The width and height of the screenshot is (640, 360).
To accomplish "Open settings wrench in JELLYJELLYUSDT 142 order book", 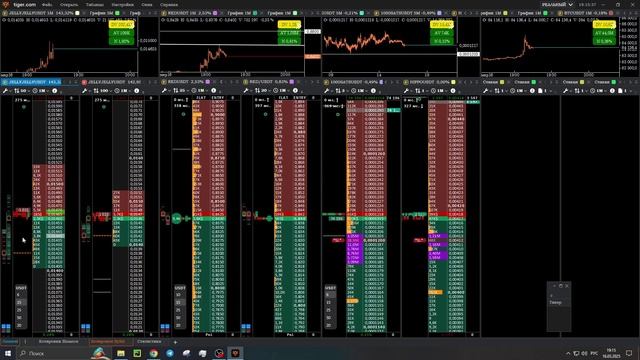I will click(84, 91).
